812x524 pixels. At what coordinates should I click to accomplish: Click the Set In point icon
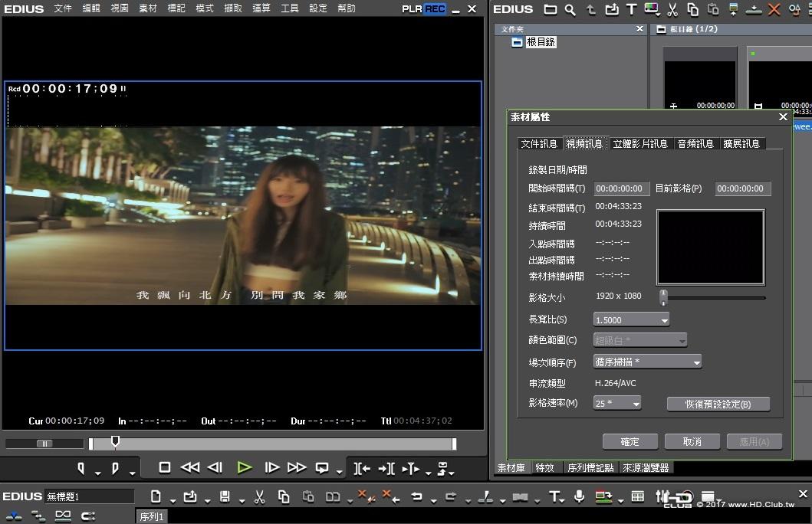click(81, 469)
